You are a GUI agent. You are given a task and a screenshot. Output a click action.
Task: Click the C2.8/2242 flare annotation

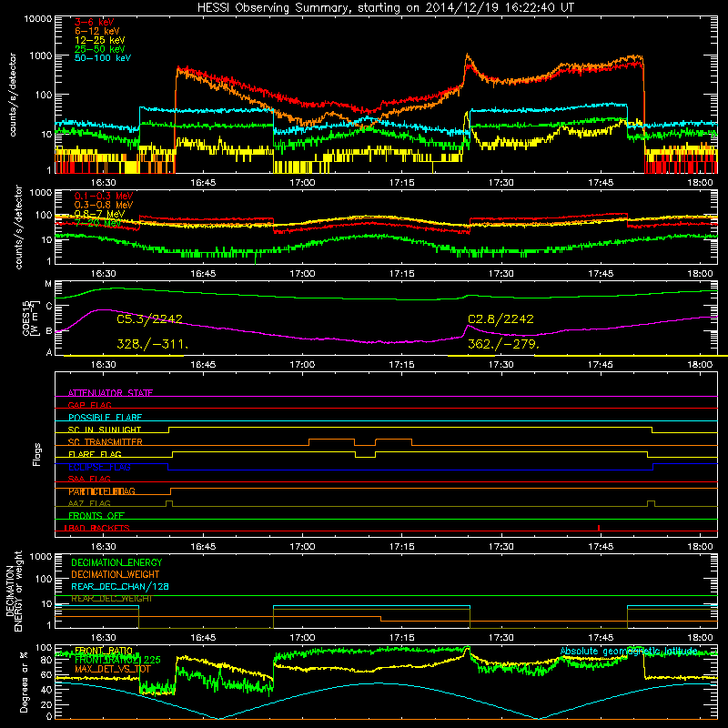500,319
